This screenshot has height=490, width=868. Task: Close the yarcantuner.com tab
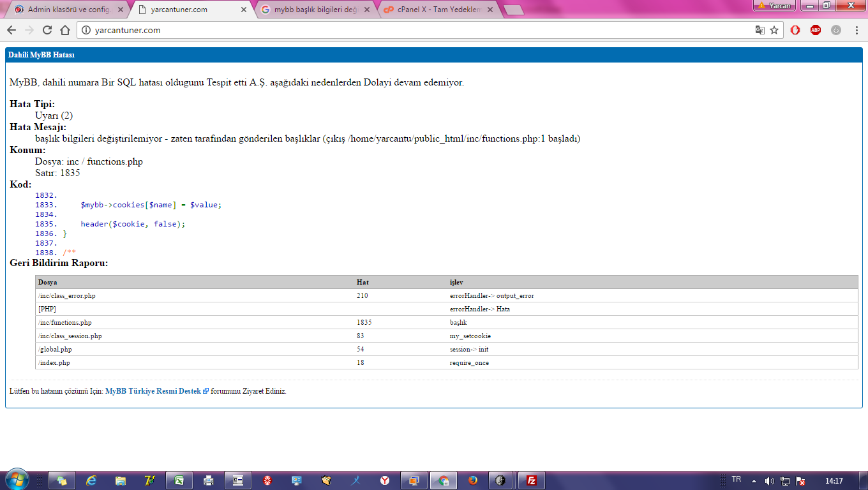click(244, 10)
